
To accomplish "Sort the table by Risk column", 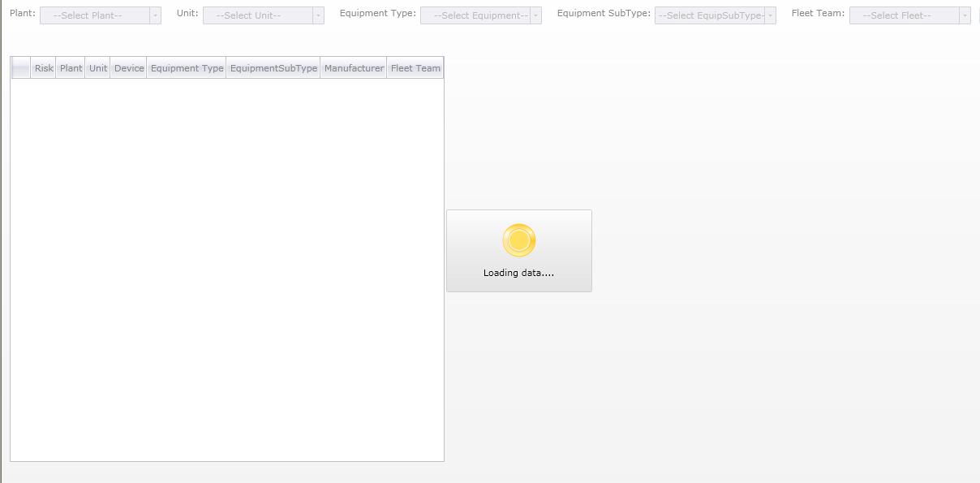I will point(44,68).
